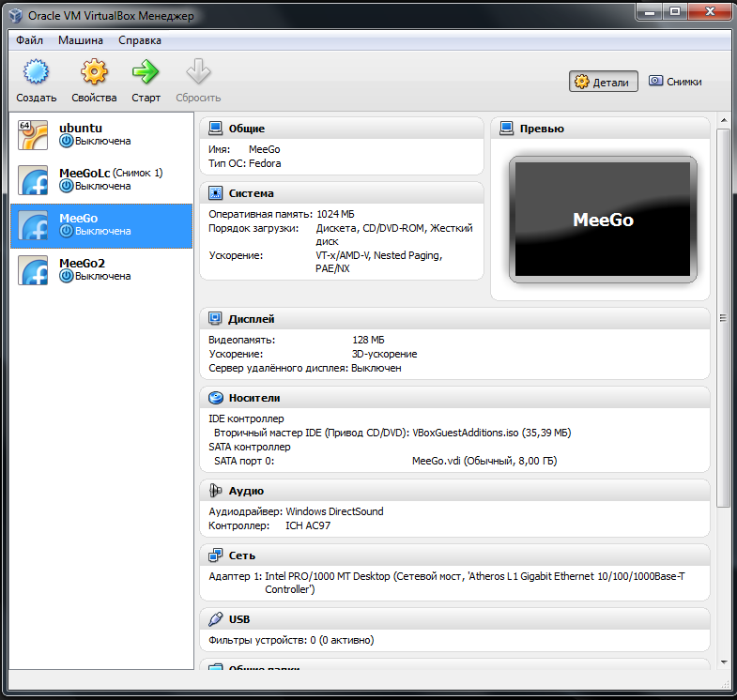Click the Превью section monitor icon

point(506,129)
